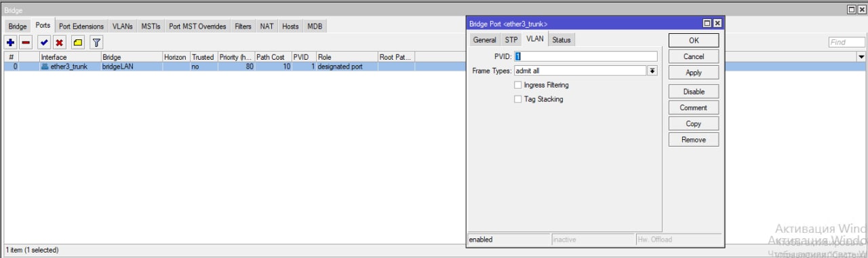The height and width of the screenshot is (258, 868).
Task: Click 'enabled' status in dialog footer
Action: pos(509,239)
